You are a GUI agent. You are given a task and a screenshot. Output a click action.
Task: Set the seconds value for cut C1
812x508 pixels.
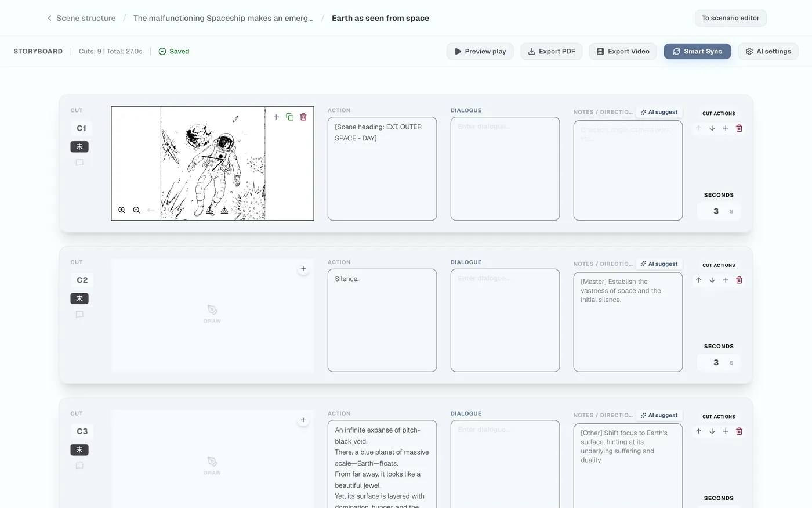tap(719, 211)
